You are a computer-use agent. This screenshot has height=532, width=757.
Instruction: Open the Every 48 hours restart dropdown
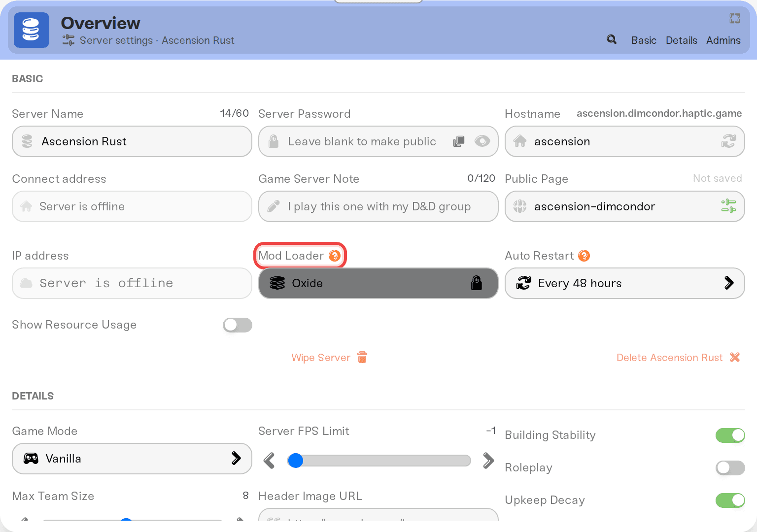coord(625,283)
